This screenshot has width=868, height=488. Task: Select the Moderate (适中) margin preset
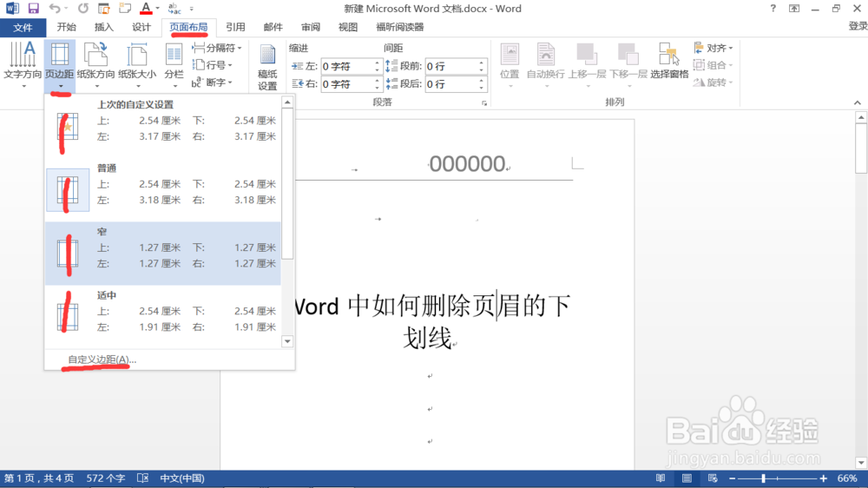pos(163,318)
